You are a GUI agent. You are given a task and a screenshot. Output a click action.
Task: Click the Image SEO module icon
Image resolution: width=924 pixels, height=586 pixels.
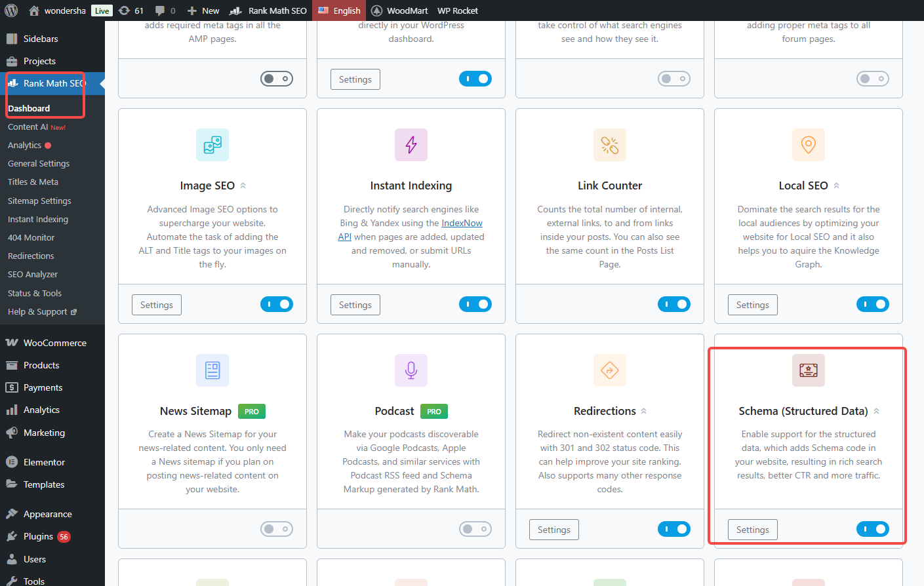212,145
